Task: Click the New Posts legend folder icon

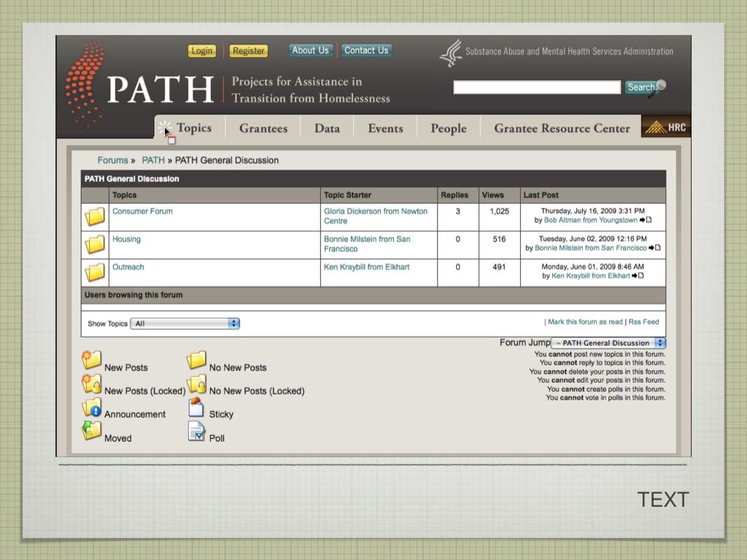Action: pos(91,360)
